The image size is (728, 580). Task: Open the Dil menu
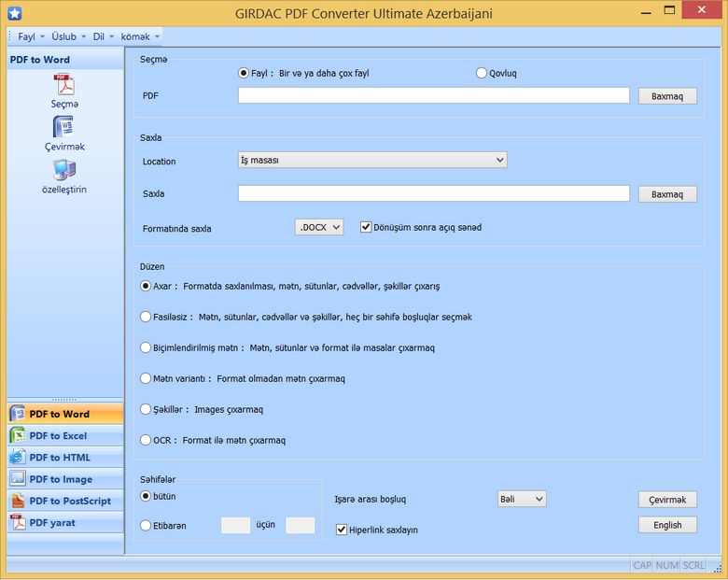point(103,36)
